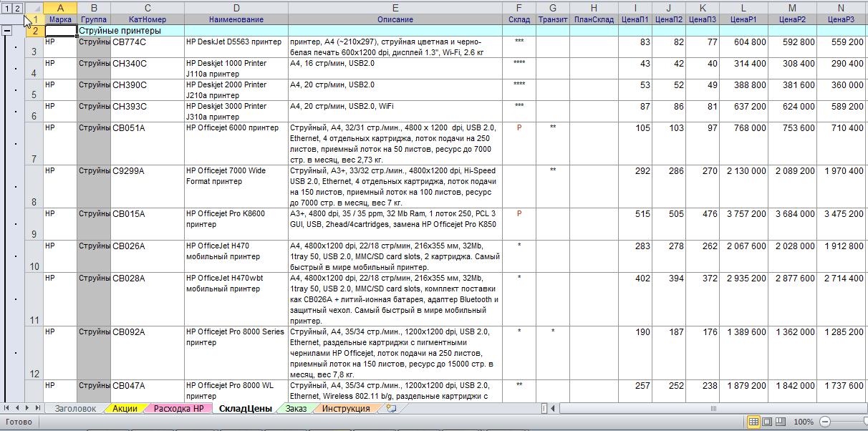Select column B header
This screenshot has height=431, width=868.
click(94, 6)
